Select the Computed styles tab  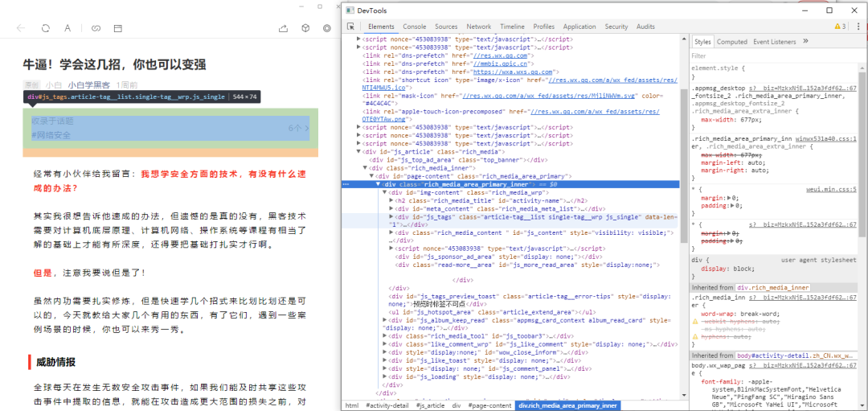point(731,42)
